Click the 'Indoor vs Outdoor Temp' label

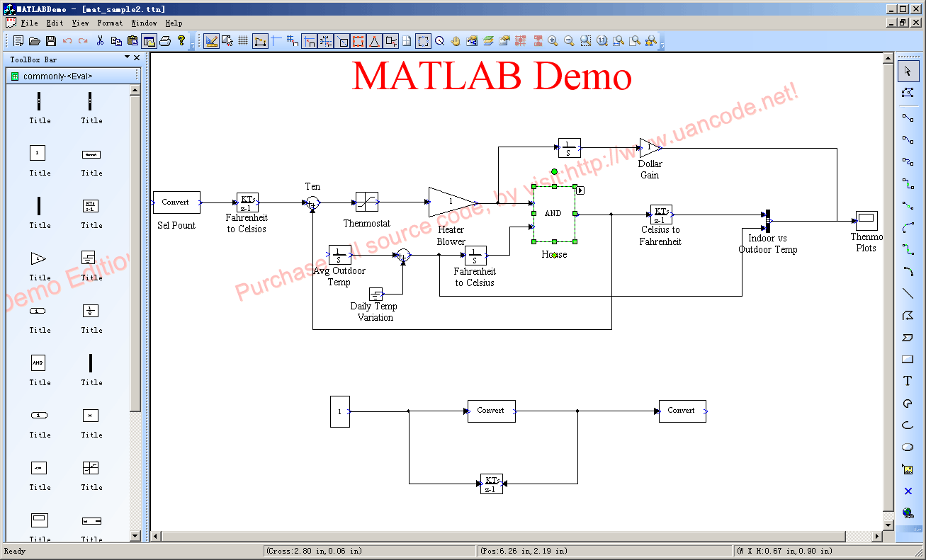click(x=767, y=244)
